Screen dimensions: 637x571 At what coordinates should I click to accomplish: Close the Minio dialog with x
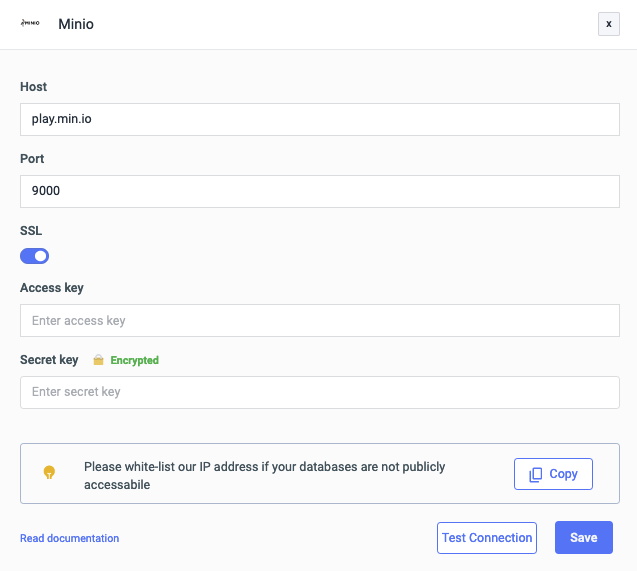[x=608, y=24]
